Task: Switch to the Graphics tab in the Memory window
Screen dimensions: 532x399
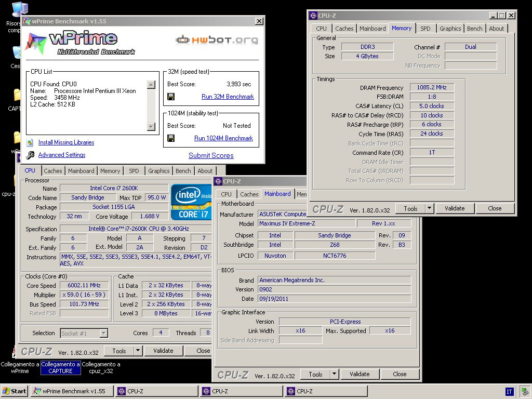Action: (x=450, y=29)
